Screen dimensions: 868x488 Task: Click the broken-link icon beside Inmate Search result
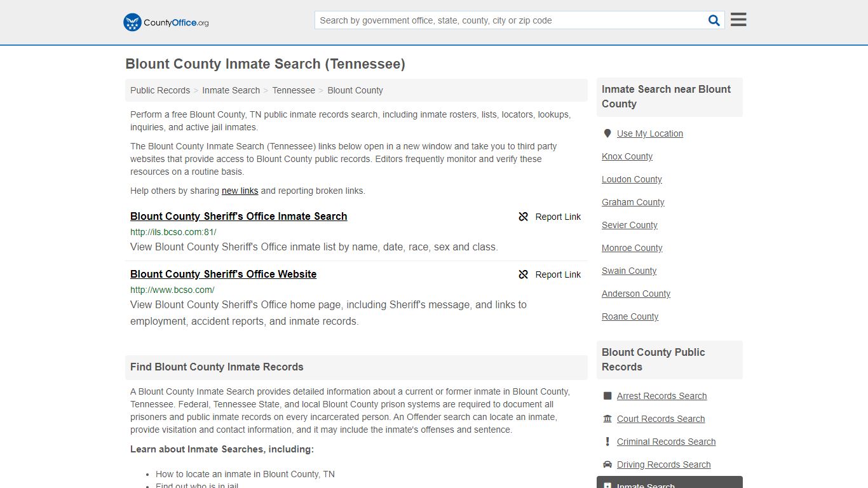pyautogui.click(x=524, y=217)
